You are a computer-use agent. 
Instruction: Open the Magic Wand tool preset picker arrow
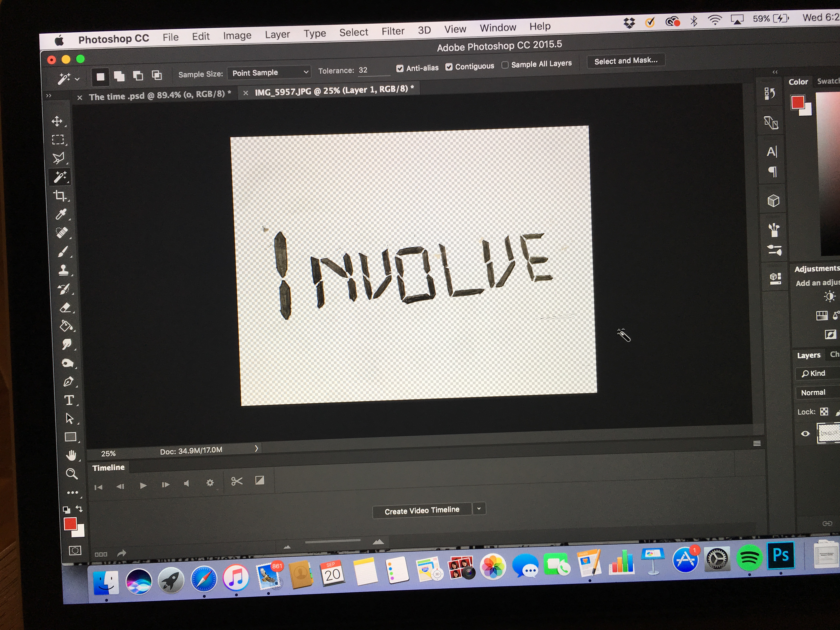click(x=77, y=79)
